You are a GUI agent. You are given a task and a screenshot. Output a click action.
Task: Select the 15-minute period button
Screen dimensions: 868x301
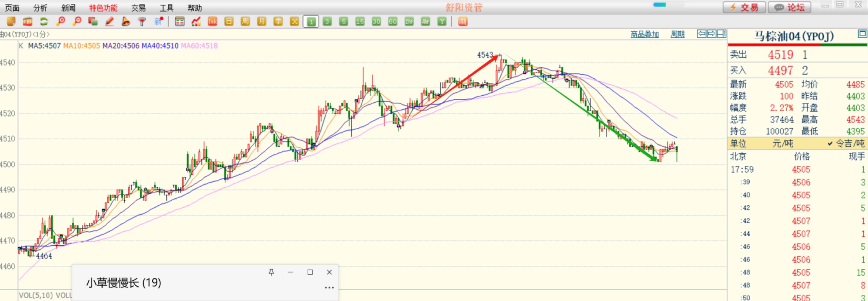pos(360,22)
